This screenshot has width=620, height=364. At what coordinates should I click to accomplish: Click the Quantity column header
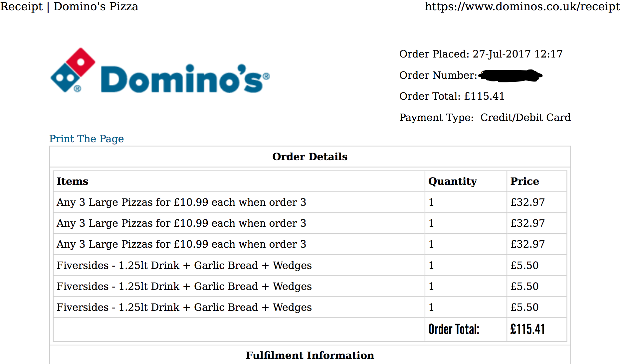453,181
